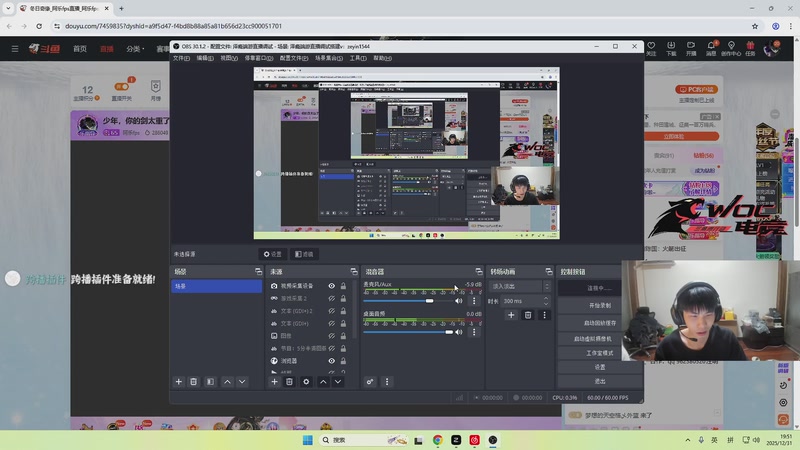
Task: Open OBS 文件 menu
Action: pos(181,58)
